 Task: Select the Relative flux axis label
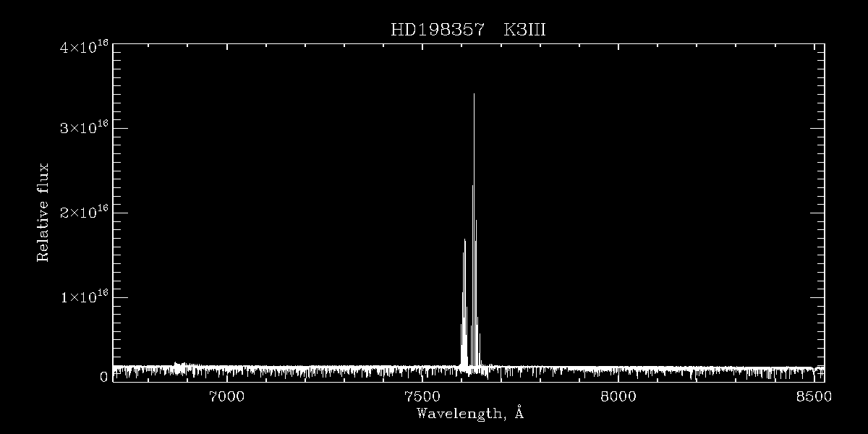pyautogui.click(x=43, y=213)
